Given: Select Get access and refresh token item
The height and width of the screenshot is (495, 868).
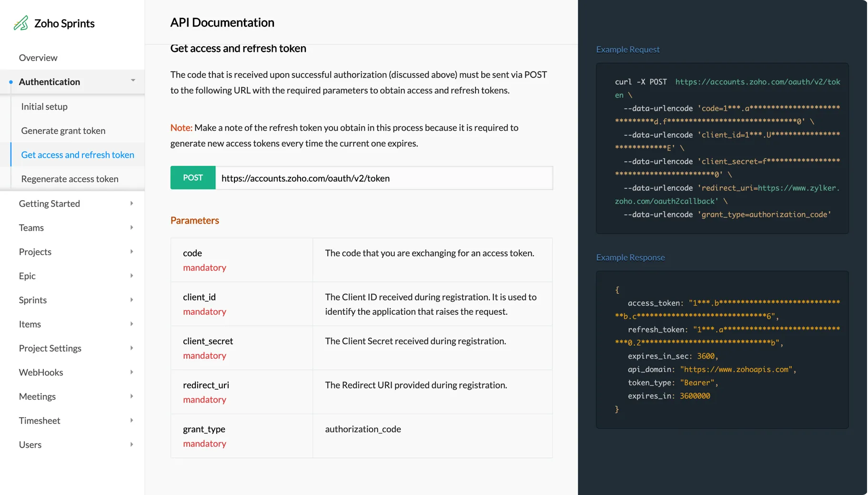Looking at the screenshot, I should pyautogui.click(x=78, y=155).
